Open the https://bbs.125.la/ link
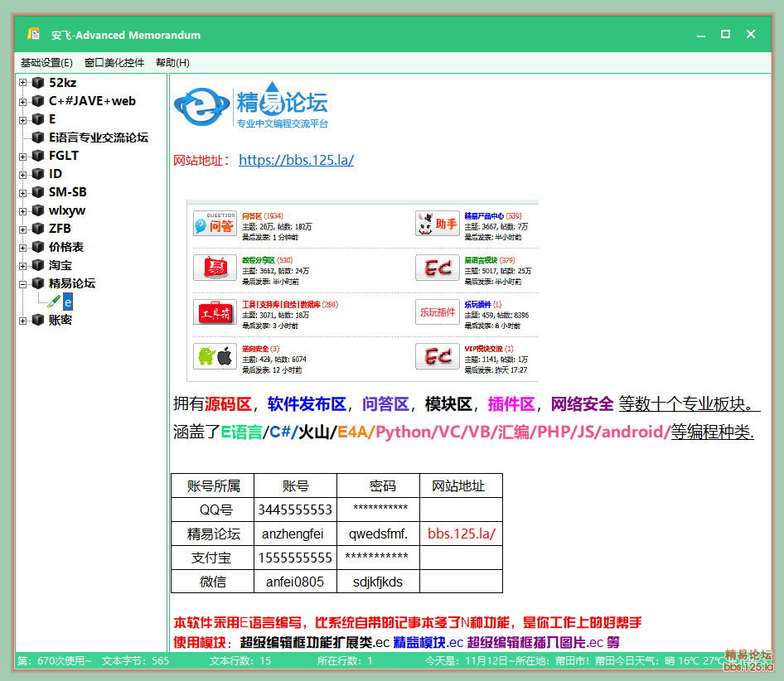 pos(296,161)
